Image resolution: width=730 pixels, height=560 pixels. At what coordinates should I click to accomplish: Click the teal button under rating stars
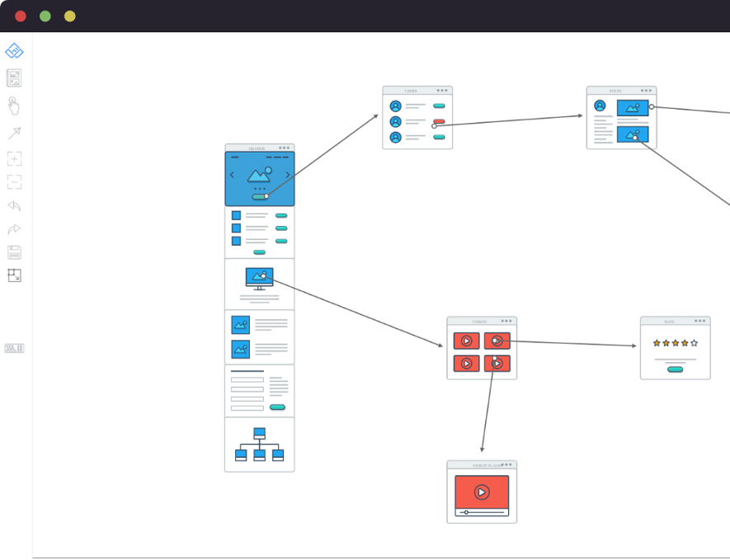point(675,369)
